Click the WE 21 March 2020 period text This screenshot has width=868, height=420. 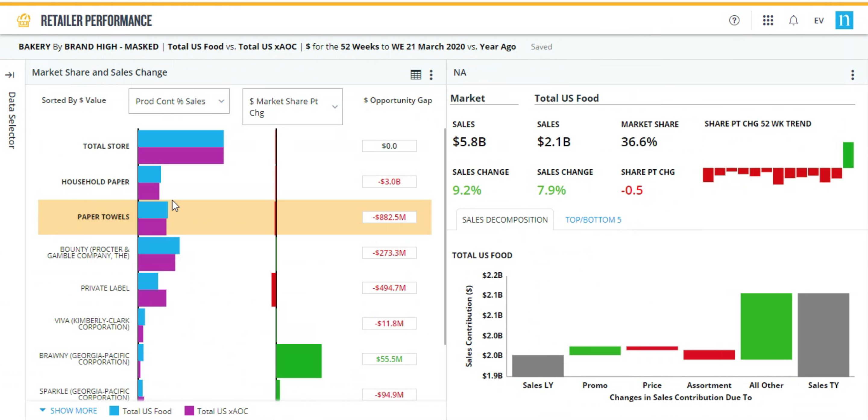coord(428,46)
